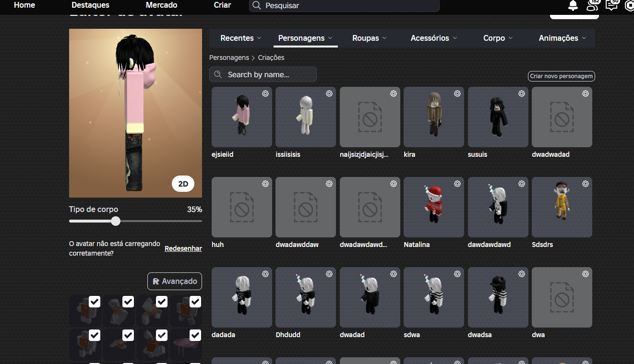Uncheck the first equipped item in top row

(x=95, y=302)
